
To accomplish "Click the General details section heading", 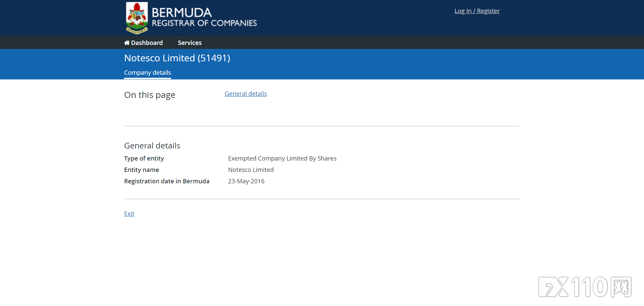I will (152, 146).
